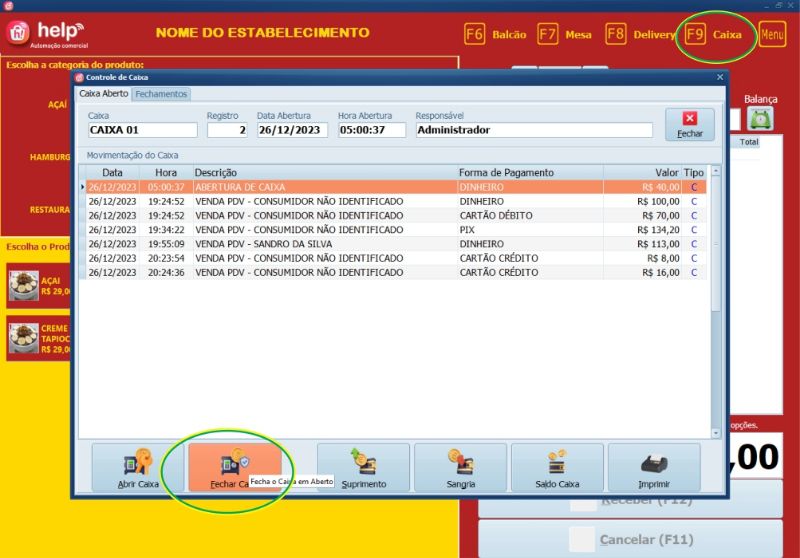This screenshot has height=558, width=800.
Task: View the Saldo Caixa balance
Action: 557,468
